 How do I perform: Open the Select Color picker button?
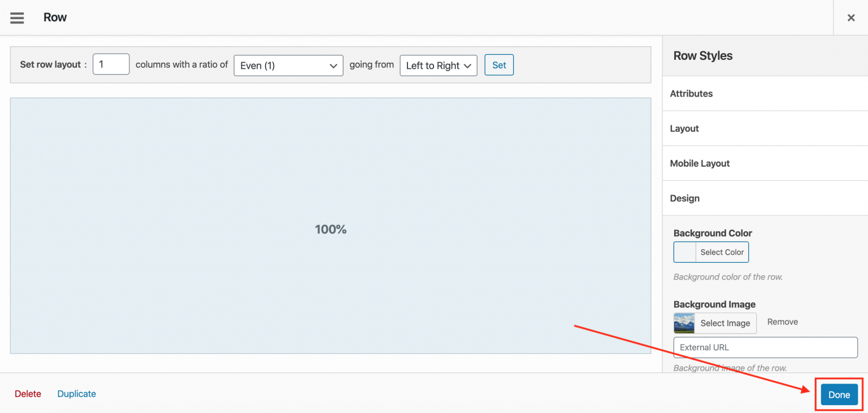[722, 252]
